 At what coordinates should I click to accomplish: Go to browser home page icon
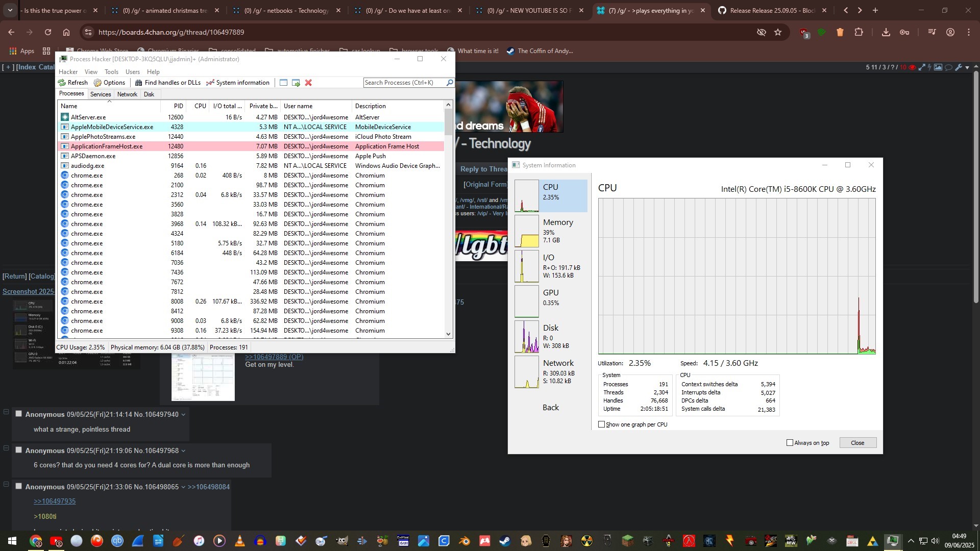pyautogui.click(x=66, y=32)
